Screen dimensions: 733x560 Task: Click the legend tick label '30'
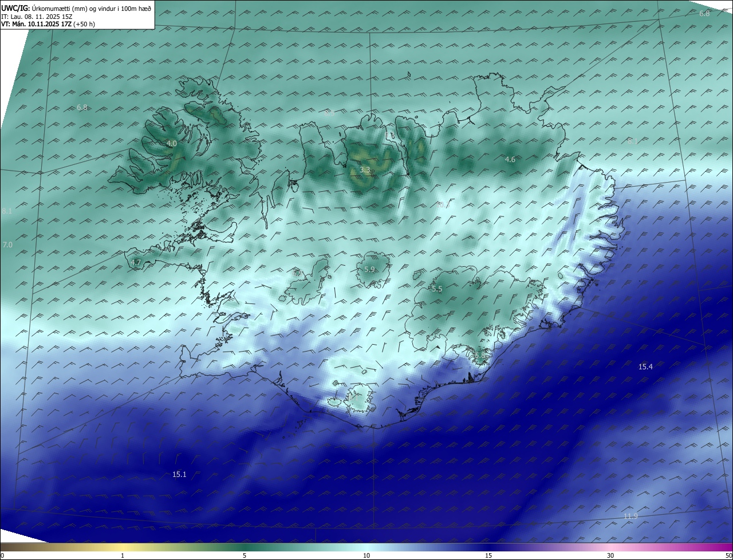coord(610,555)
